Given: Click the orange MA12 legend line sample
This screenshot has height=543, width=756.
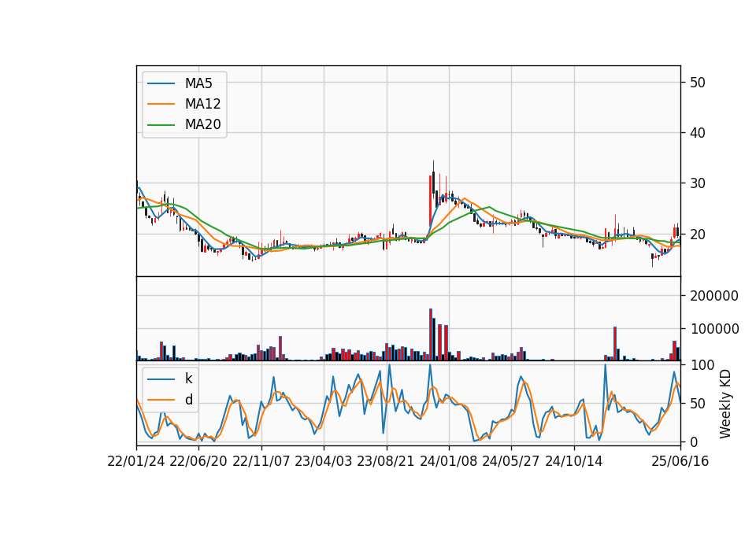Looking at the screenshot, I should (161, 104).
